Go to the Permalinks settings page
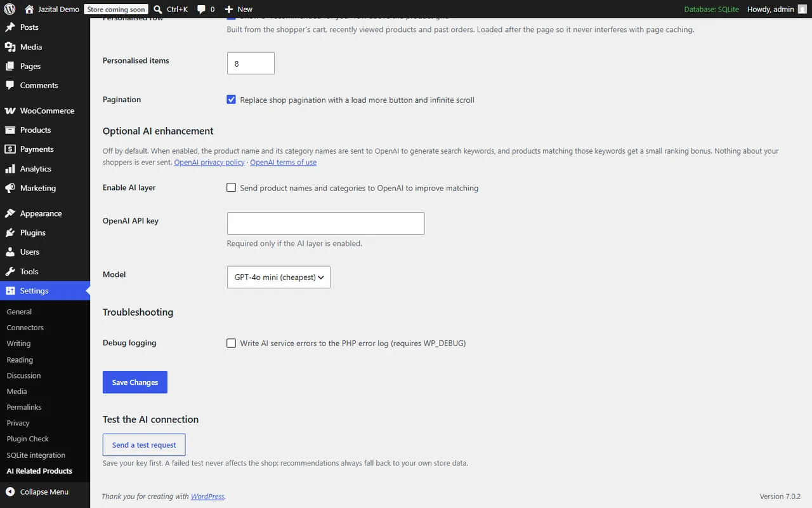Image resolution: width=812 pixels, height=508 pixels. (x=24, y=407)
